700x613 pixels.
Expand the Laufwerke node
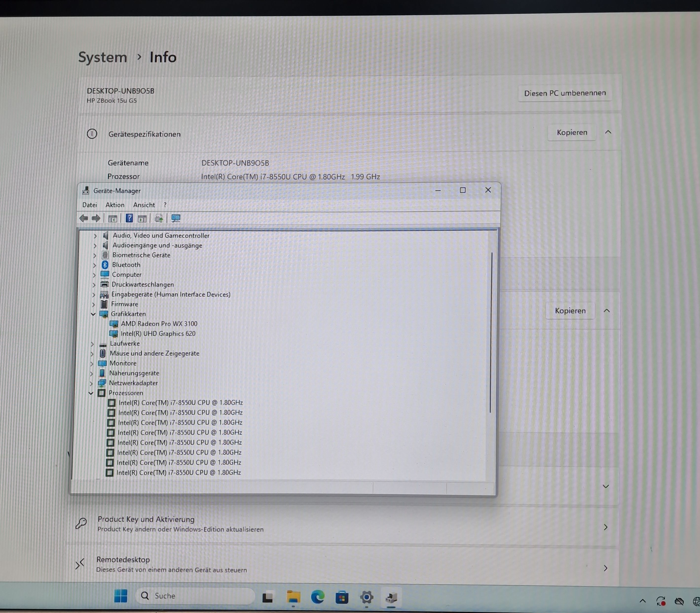click(92, 344)
